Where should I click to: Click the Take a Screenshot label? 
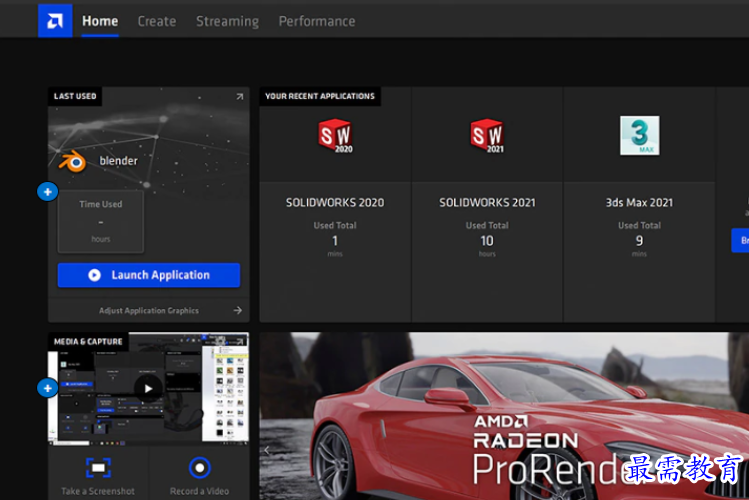click(98, 491)
